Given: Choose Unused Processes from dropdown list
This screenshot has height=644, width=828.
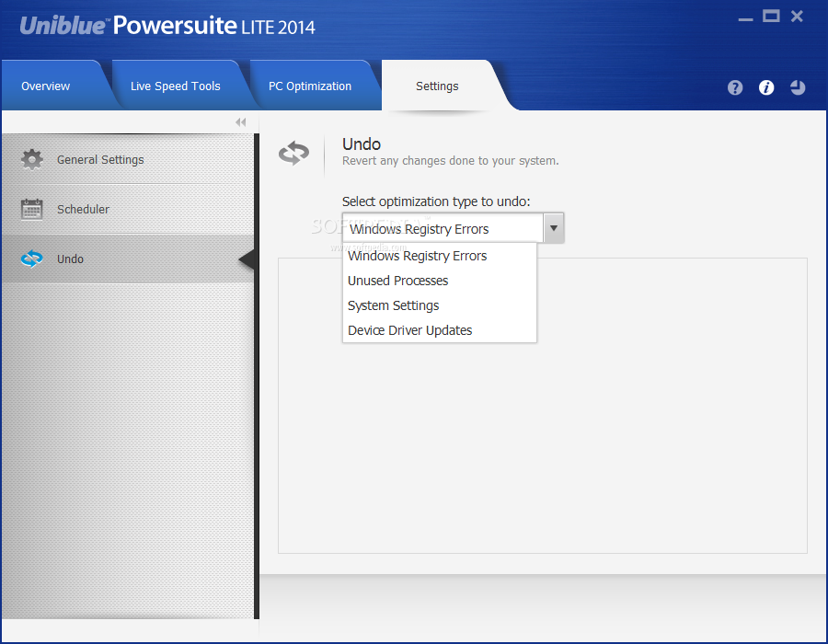Looking at the screenshot, I should 440,281.
